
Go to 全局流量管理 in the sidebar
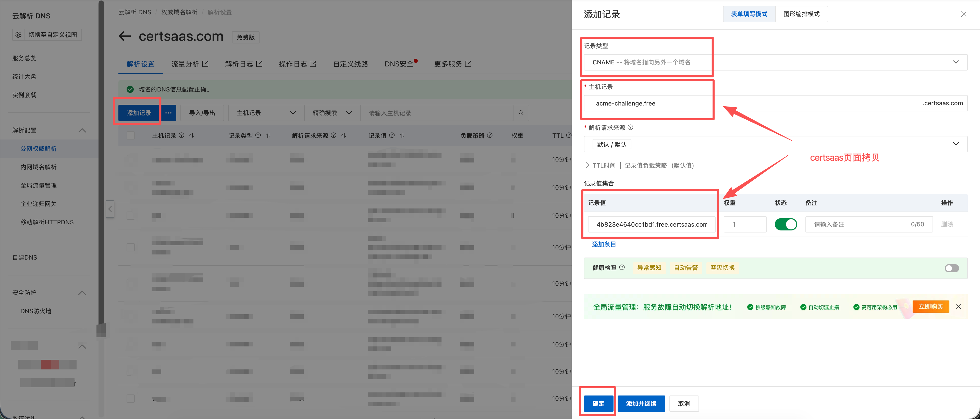click(39, 185)
